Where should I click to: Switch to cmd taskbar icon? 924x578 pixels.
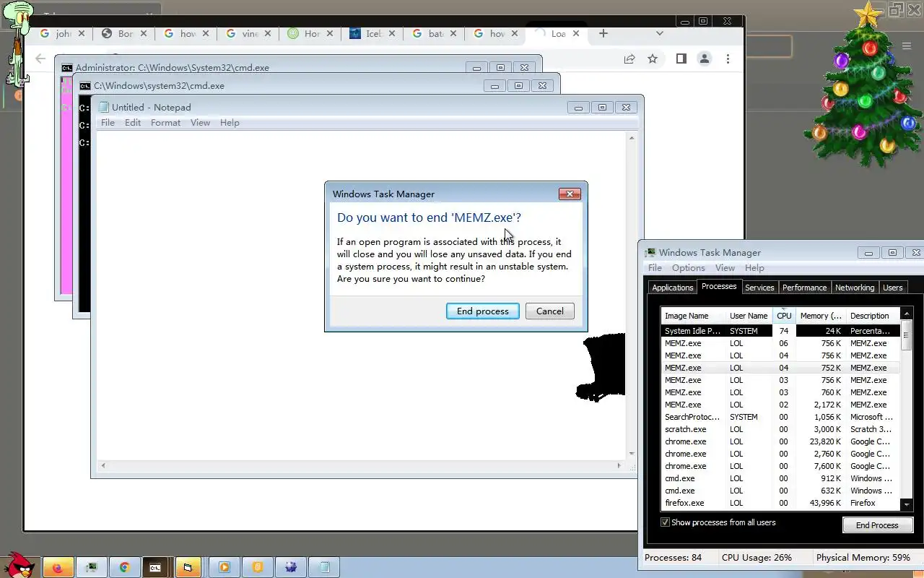coord(154,567)
